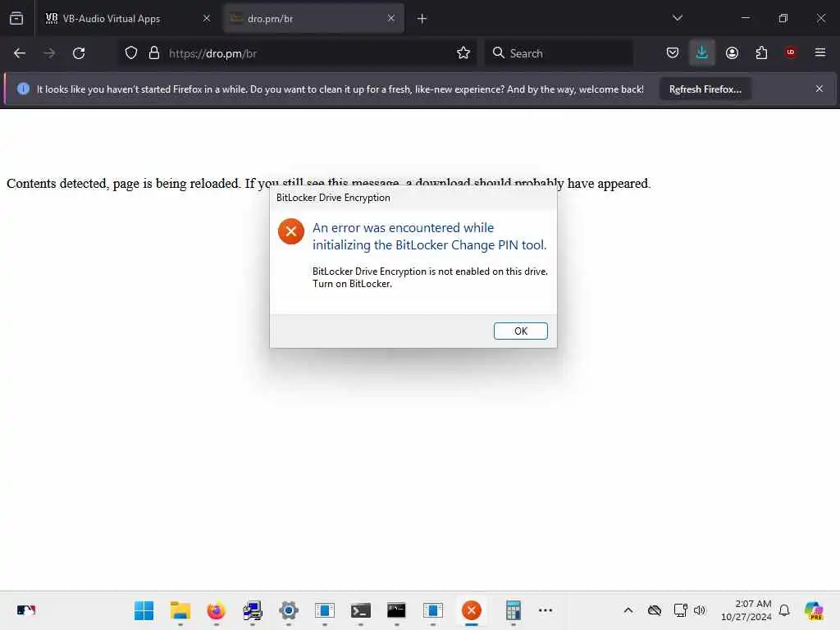Viewport: 840px width, 630px height.
Task: Open the notifications bell
Action: (784, 610)
